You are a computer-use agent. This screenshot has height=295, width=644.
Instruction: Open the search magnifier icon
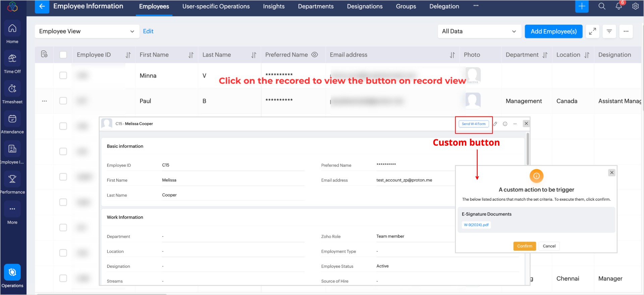[x=602, y=6]
